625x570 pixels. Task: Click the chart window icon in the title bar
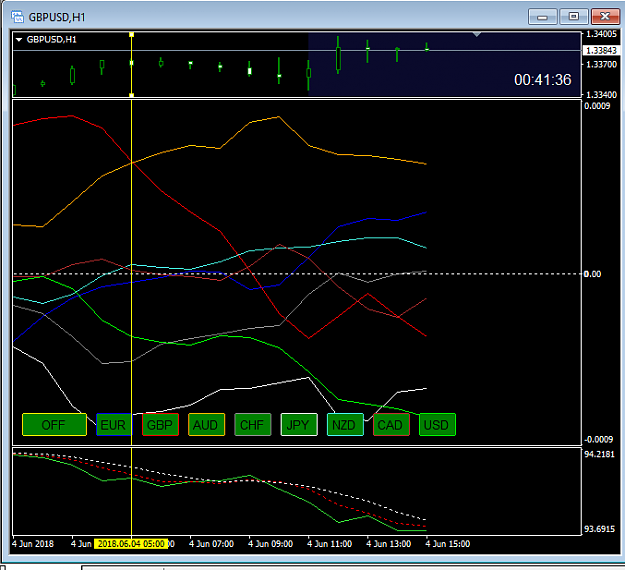(x=17, y=17)
